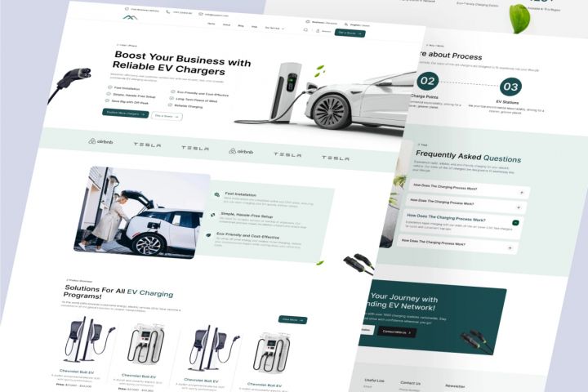Click the second airbnb logo in the partner strip
Viewport: 588px width, 392px height.
[x=241, y=151]
